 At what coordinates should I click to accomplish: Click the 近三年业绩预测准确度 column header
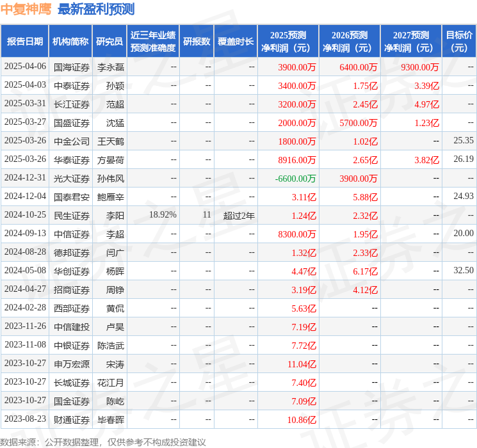coord(152,42)
